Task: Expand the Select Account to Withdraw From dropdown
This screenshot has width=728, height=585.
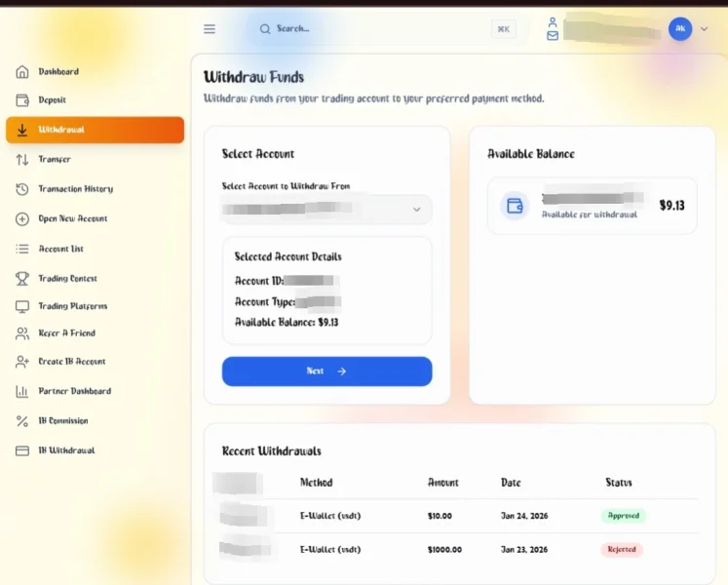Action: tap(326, 210)
